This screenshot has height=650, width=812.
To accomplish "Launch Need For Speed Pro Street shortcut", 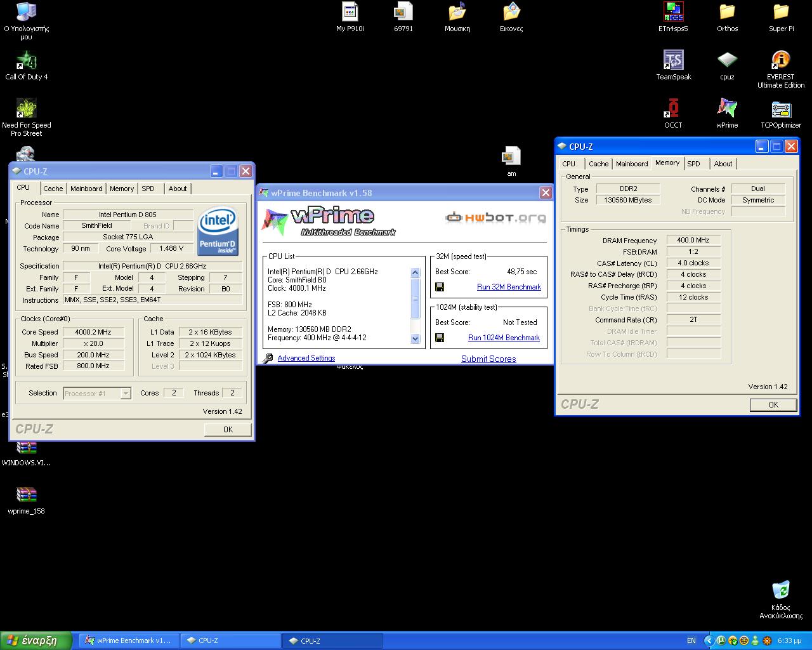I will 26,117.
